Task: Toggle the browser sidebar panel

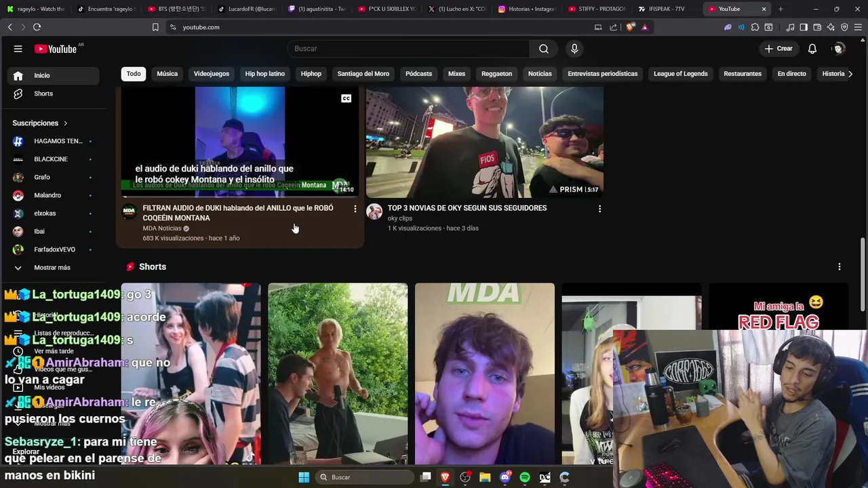Action: pos(804,27)
